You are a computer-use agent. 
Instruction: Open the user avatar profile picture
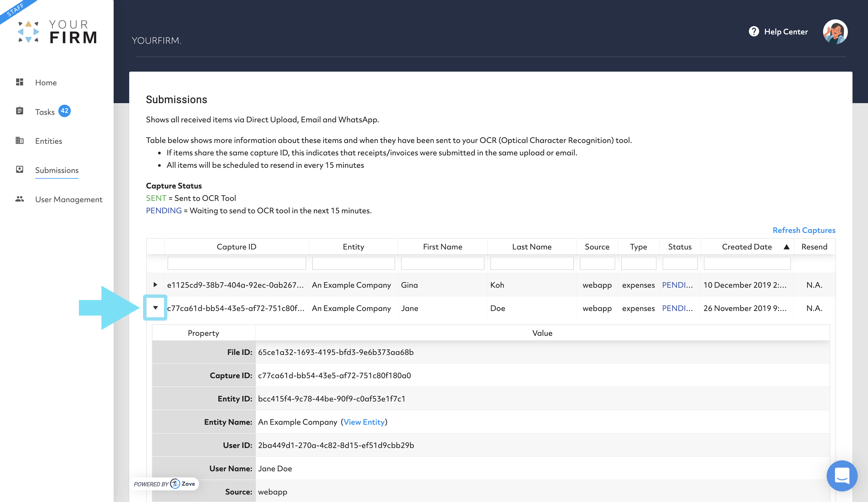[x=835, y=31]
